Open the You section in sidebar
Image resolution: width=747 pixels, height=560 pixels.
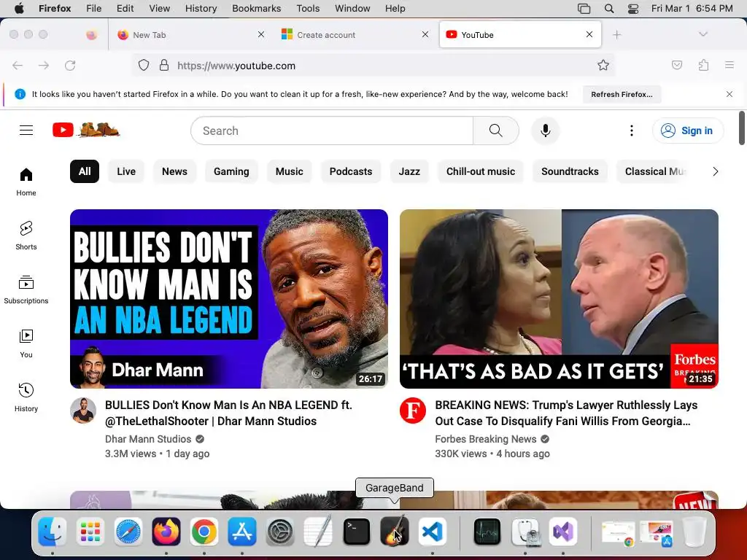click(x=26, y=343)
